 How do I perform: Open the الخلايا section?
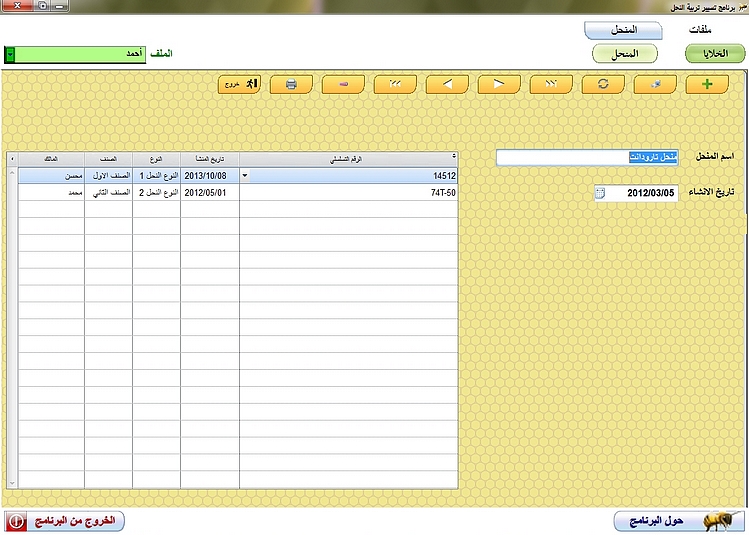(x=715, y=53)
